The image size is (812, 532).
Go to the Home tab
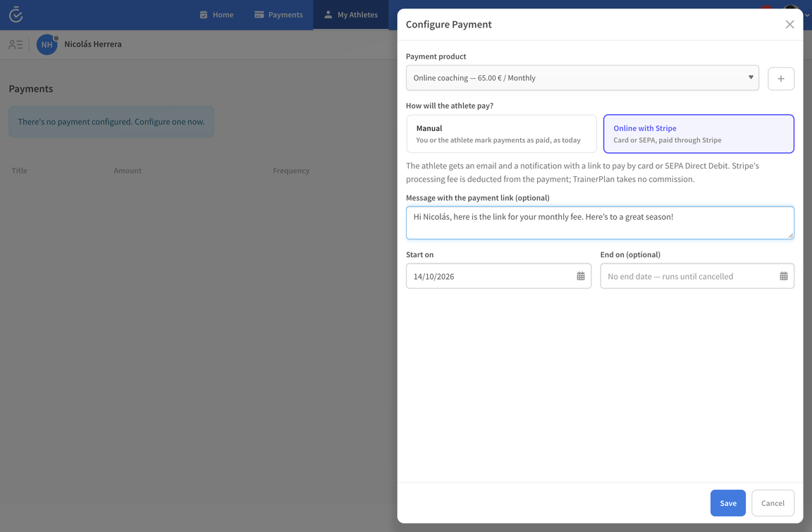216,15
